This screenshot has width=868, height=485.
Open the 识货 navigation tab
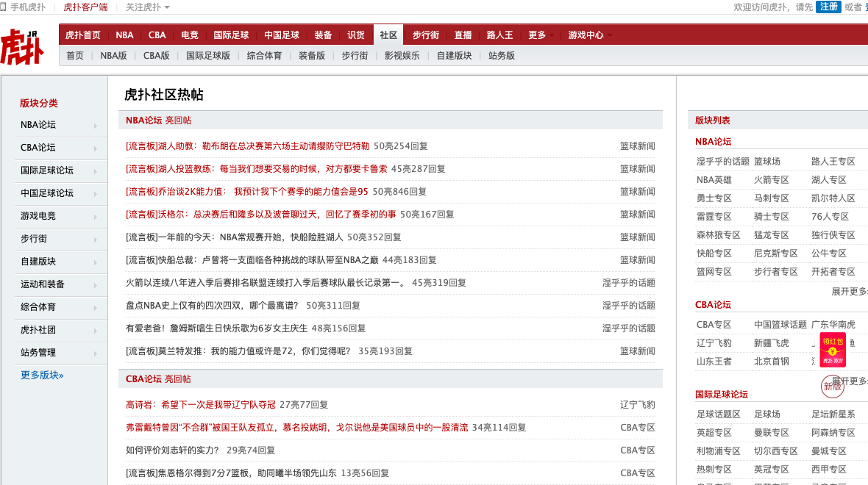tap(356, 35)
